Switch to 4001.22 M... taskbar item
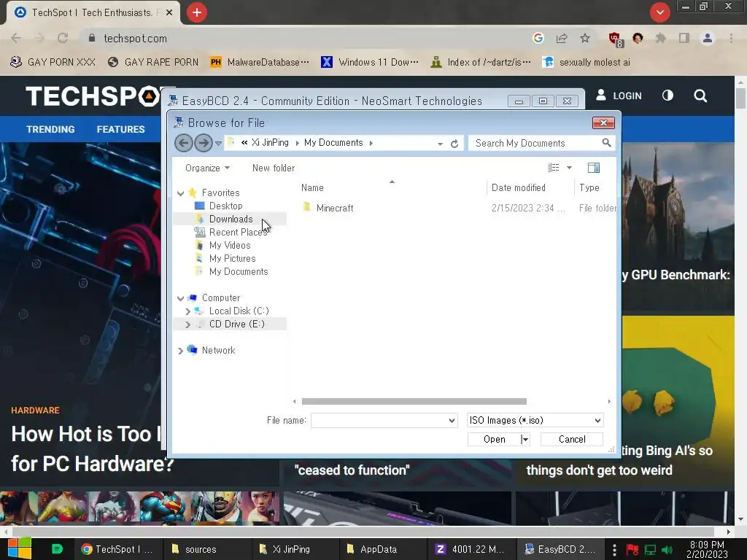The image size is (747, 560). 472,550
